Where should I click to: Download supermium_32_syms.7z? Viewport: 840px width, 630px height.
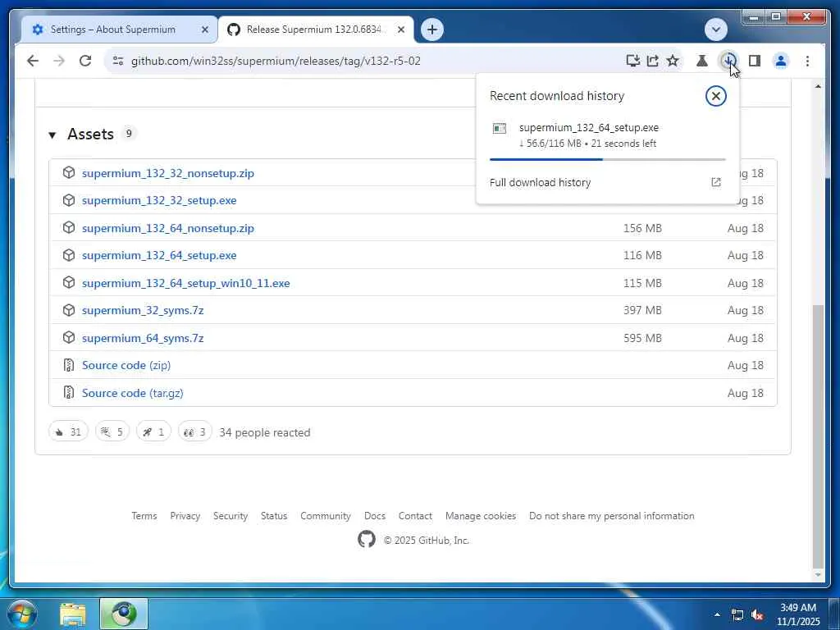(x=143, y=311)
